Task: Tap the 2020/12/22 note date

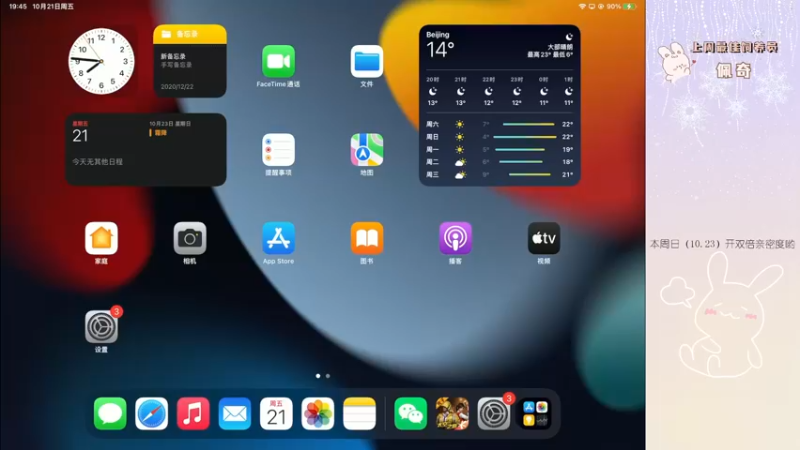Action: (x=177, y=87)
